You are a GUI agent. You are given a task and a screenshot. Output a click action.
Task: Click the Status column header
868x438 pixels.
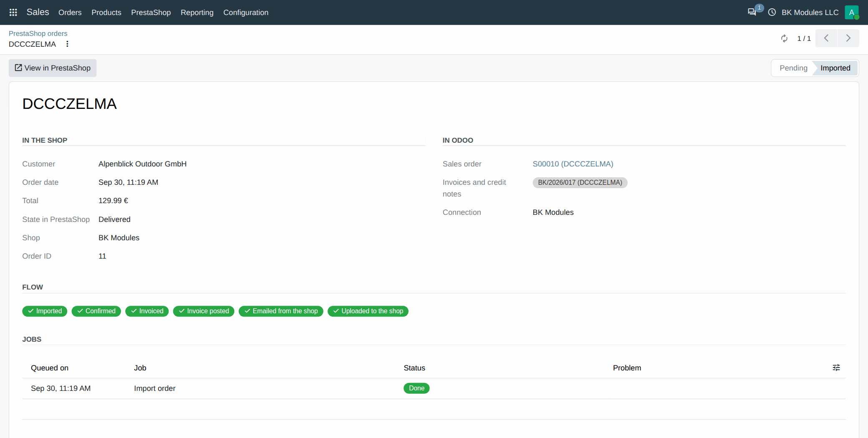point(414,368)
